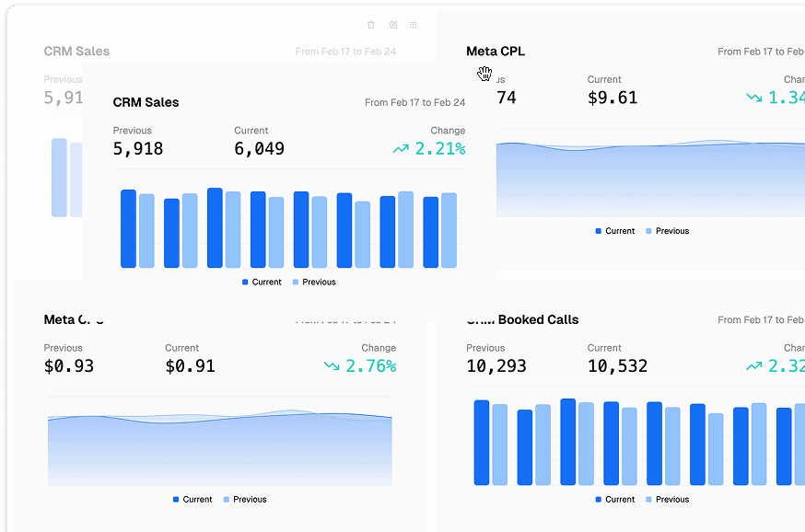The image size is (805, 532).
Task: Click the grid drag handle icon
Action: 414,25
